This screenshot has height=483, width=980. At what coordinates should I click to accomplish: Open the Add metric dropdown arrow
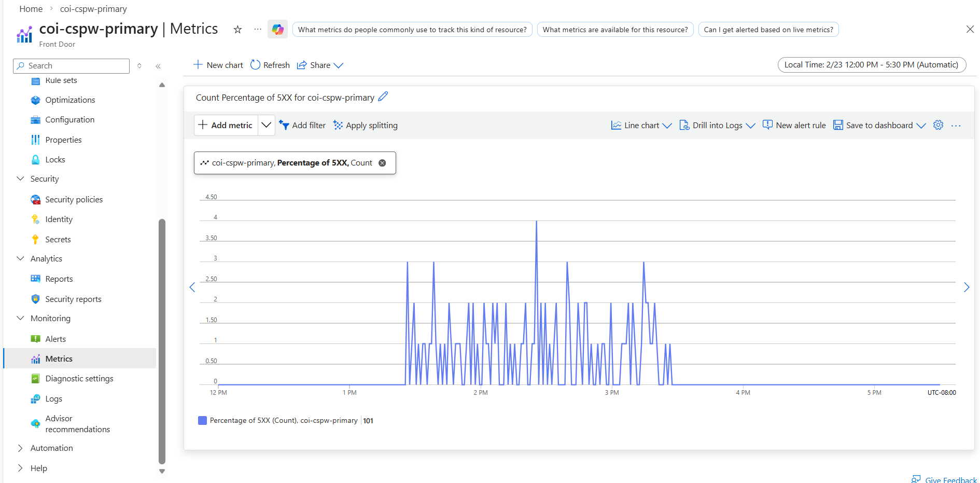[266, 125]
